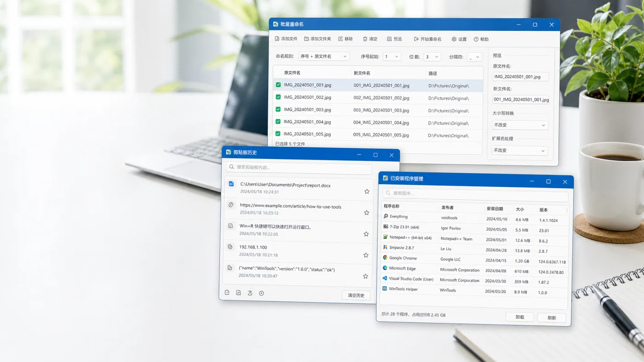Viewport: 644px width, 362px height.
Task: Click the export icon in clipboard footer
Action: pos(250,293)
